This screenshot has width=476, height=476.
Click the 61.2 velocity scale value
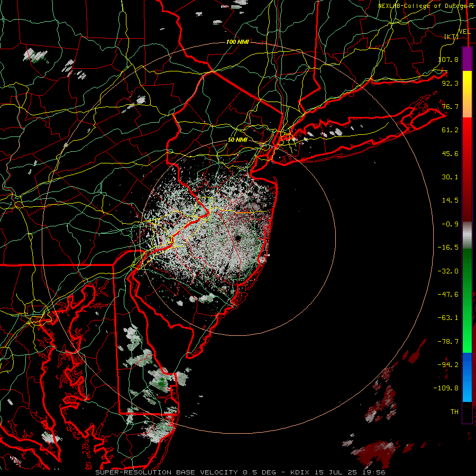click(x=450, y=130)
